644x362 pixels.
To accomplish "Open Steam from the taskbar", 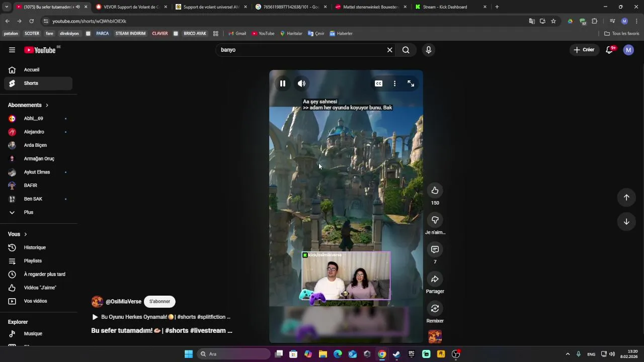I will pos(396,354).
